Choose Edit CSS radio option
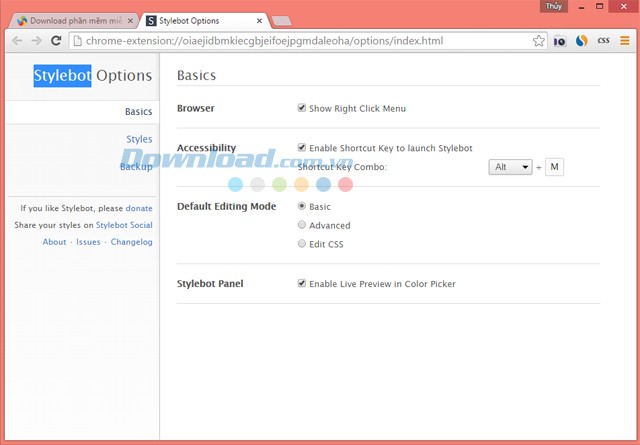The width and height of the screenshot is (640, 445). (x=302, y=244)
